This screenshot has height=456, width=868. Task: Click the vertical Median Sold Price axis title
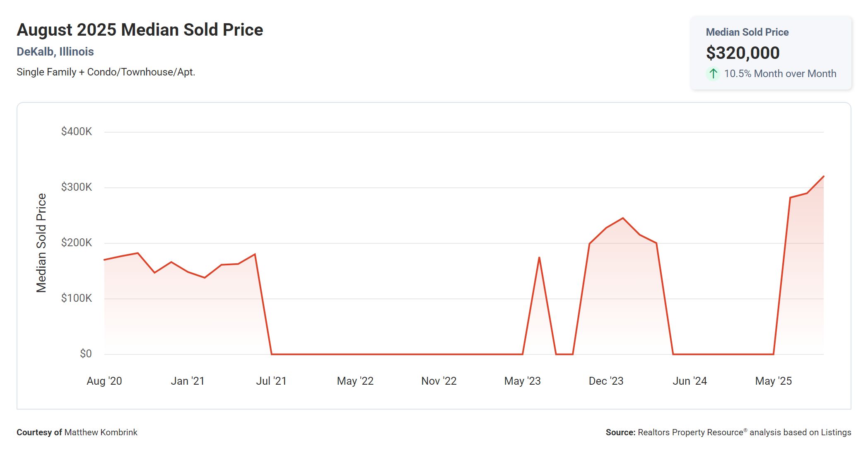(x=41, y=243)
